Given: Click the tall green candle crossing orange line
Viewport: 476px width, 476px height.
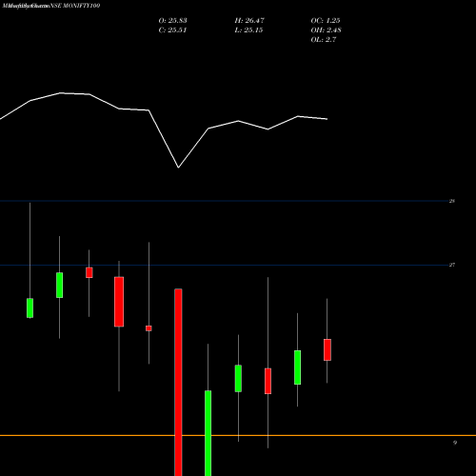Looking at the screenshot, I should pos(208,433).
